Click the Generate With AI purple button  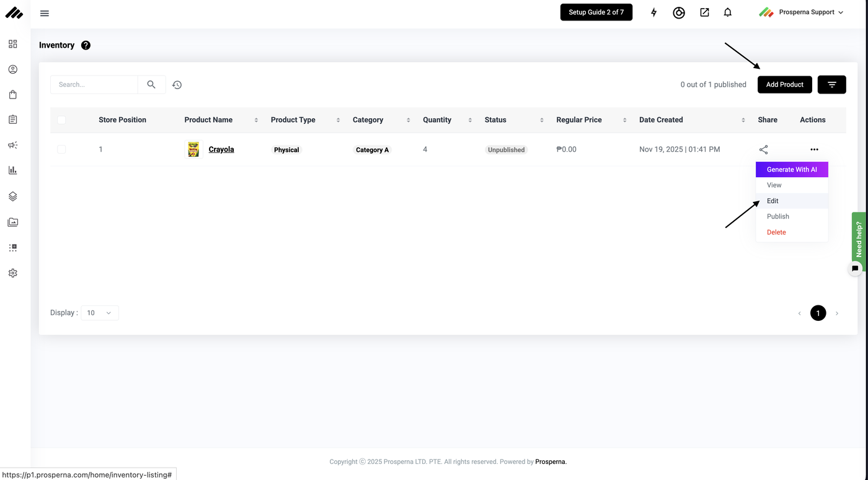tap(792, 170)
